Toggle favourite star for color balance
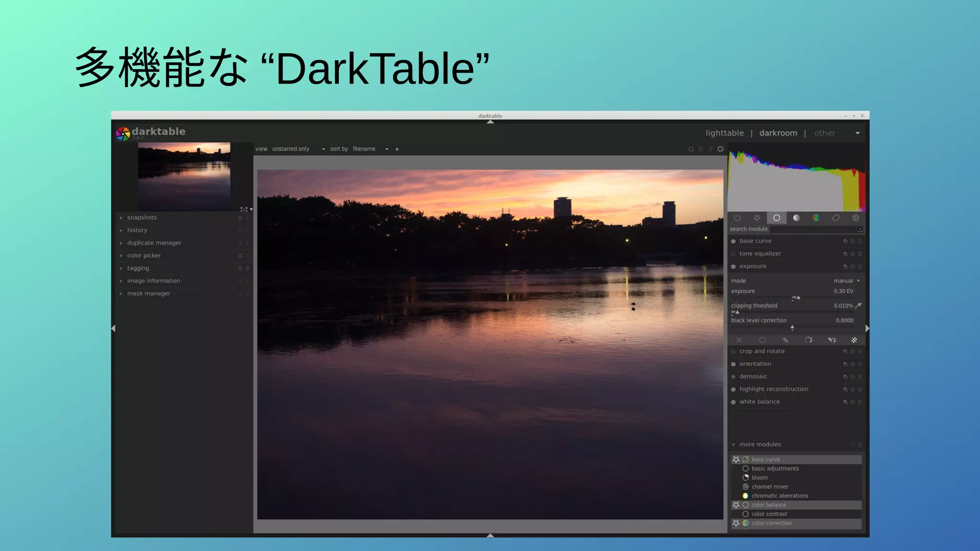980x551 pixels. click(736, 505)
